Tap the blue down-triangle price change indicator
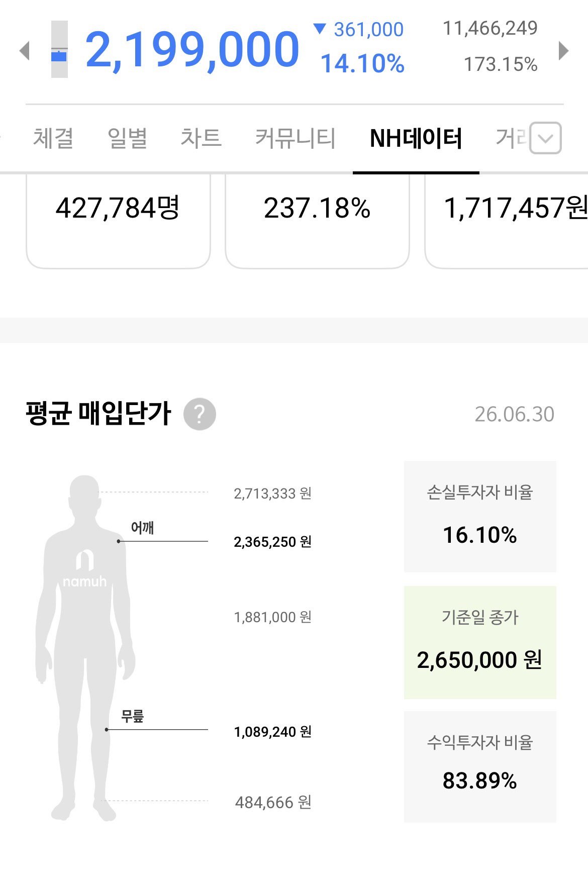The height and width of the screenshot is (885, 588). pyautogui.click(x=320, y=29)
